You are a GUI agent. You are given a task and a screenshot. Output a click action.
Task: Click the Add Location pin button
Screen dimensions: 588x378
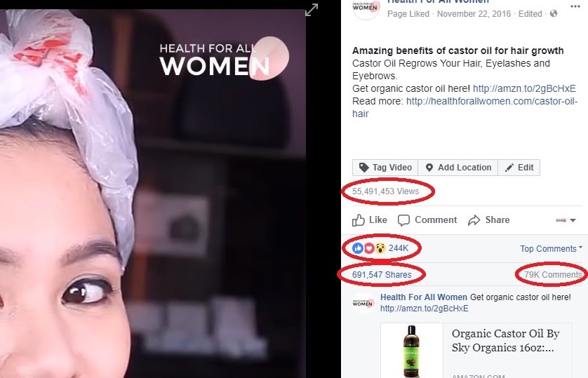[x=458, y=168]
